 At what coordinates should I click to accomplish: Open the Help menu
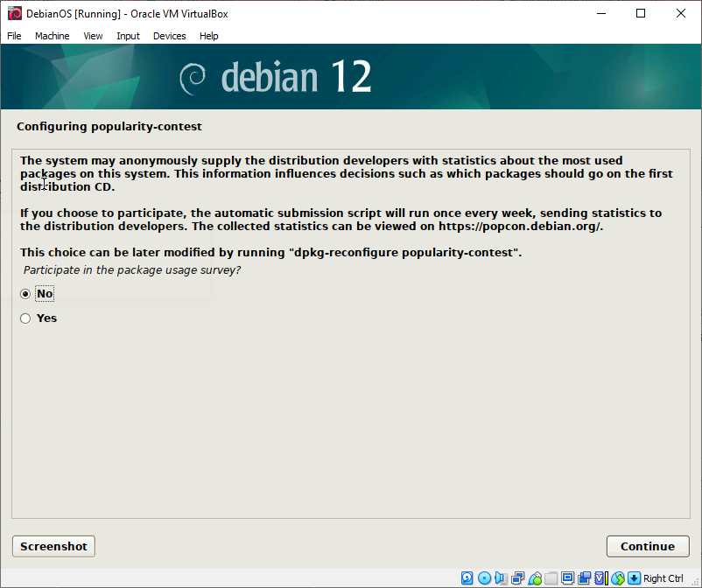coord(209,36)
